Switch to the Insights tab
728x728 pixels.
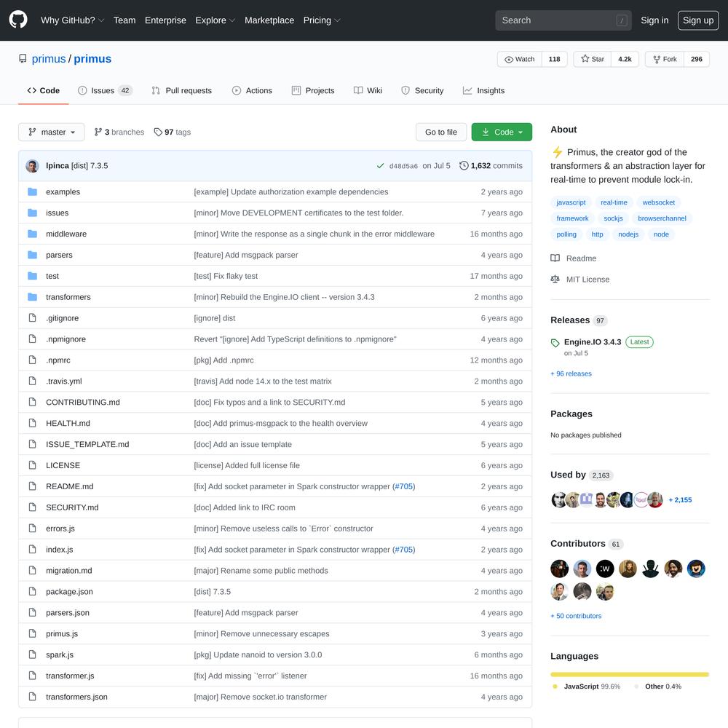[x=483, y=90]
